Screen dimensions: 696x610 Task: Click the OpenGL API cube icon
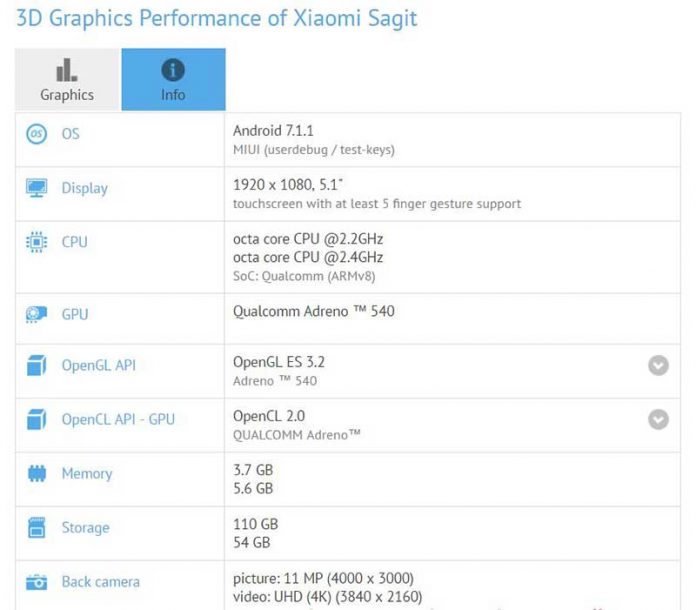37,366
